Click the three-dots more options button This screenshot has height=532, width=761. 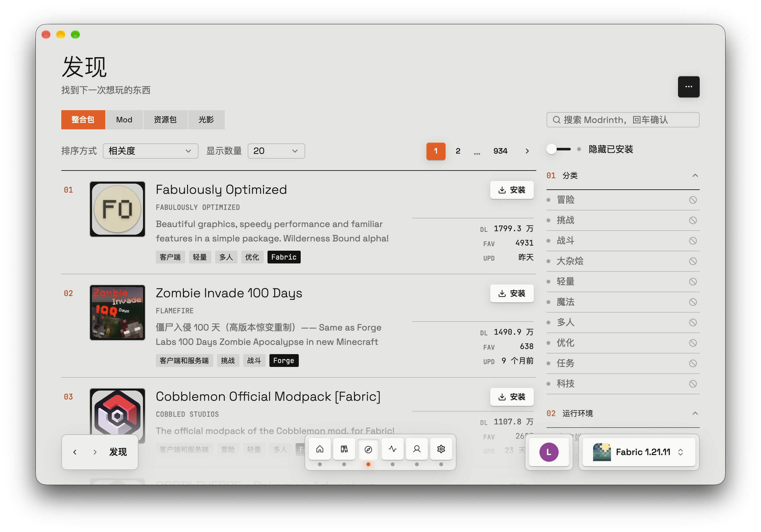pos(689,87)
